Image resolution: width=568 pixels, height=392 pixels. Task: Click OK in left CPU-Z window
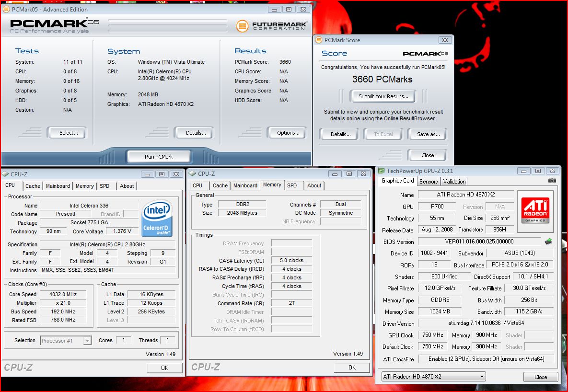coord(164,368)
